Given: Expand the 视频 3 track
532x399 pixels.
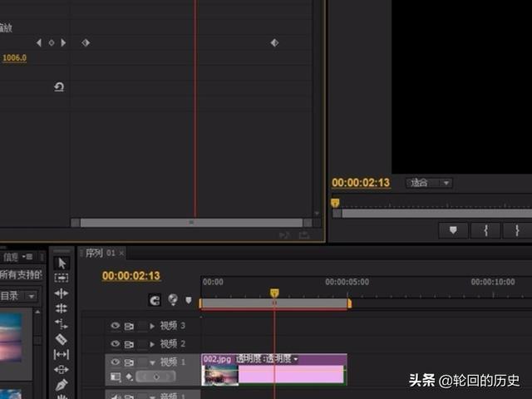Looking at the screenshot, I should click(152, 326).
